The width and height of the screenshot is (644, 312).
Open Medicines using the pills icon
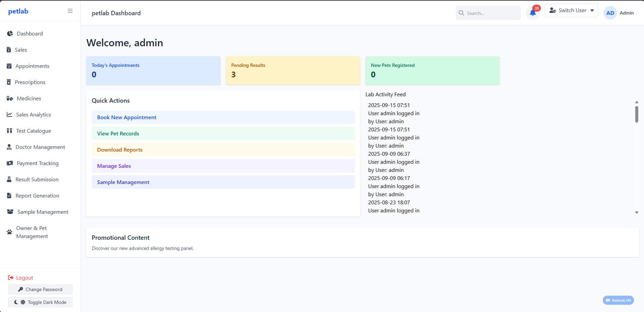[9, 98]
